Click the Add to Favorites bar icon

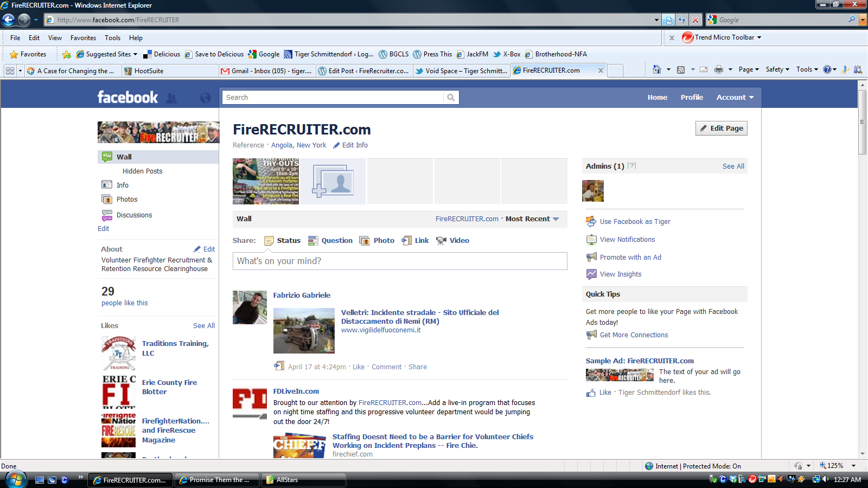(67, 54)
